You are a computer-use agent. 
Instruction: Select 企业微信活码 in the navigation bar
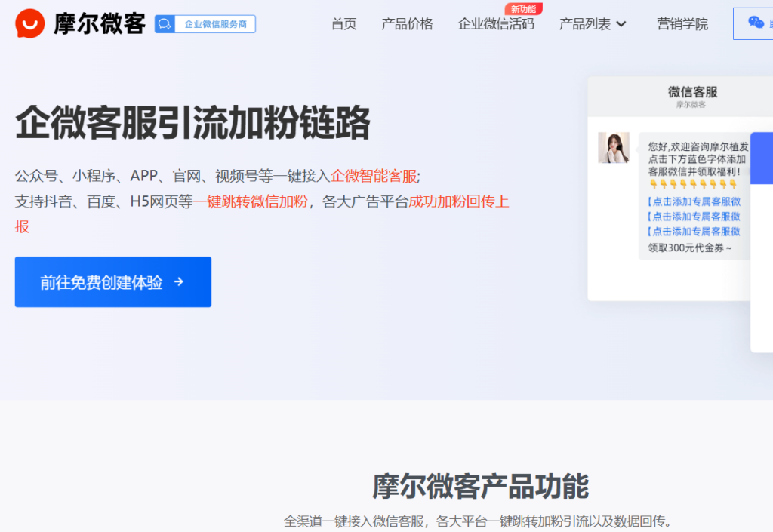496,23
